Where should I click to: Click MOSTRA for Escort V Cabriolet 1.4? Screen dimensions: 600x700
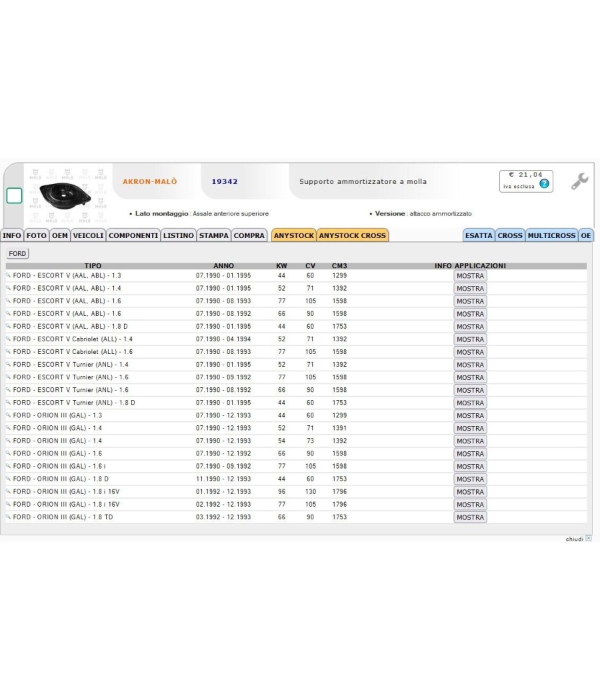pos(470,339)
